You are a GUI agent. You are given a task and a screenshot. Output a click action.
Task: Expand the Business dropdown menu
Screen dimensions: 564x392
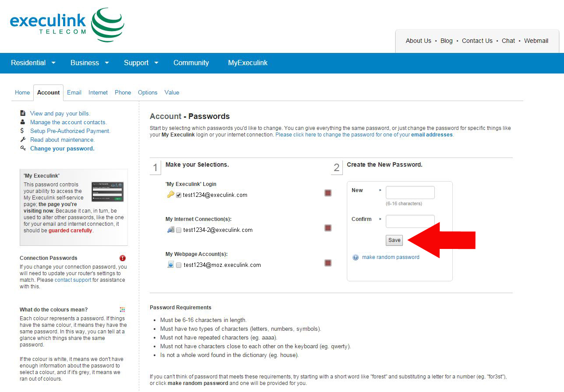pos(90,63)
